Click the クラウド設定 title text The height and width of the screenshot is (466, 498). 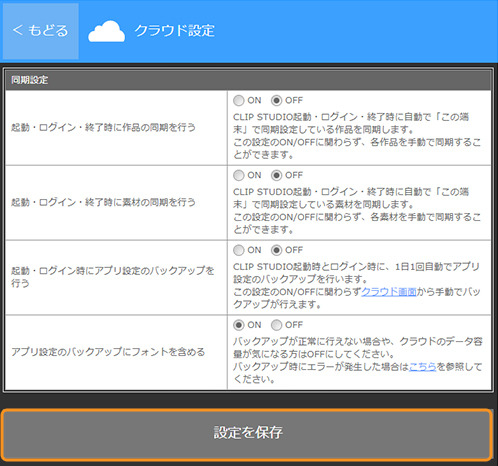click(174, 31)
